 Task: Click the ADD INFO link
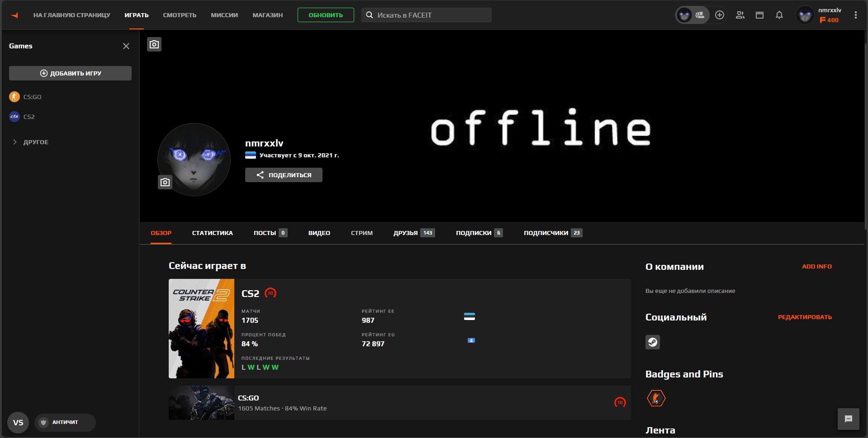817,266
